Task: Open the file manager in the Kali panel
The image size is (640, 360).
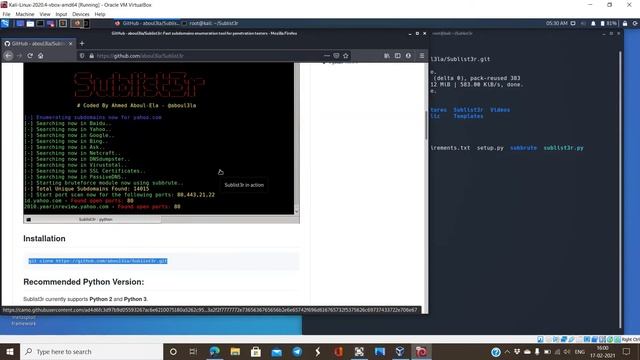Action: pyautogui.click(x=30, y=23)
